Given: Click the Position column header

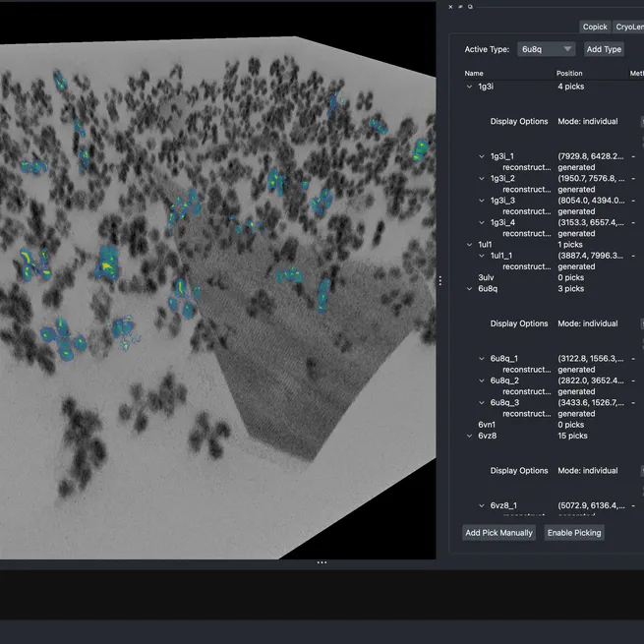Looking at the screenshot, I should pyautogui.click(x=569, y=73).
